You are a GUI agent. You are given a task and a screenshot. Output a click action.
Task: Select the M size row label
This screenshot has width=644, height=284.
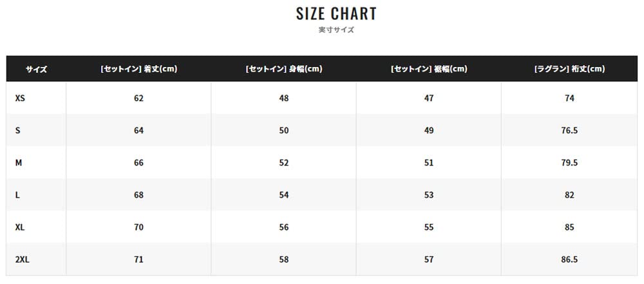click(19, 162)
